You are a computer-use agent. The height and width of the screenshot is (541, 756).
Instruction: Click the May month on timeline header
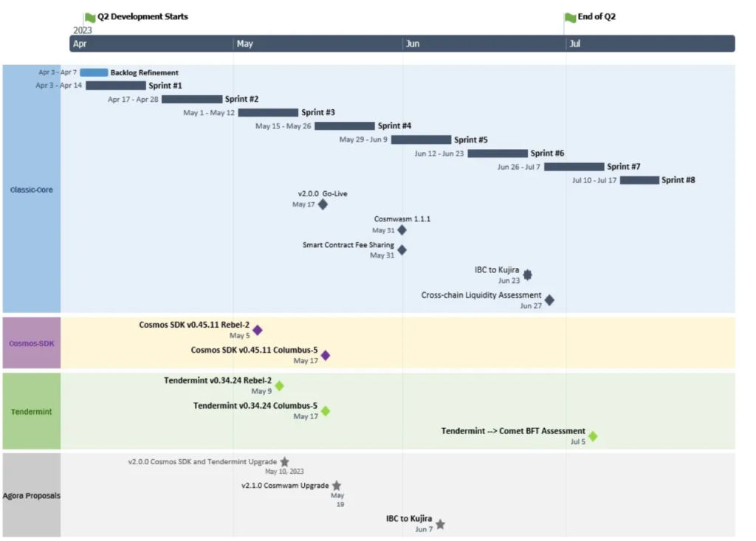[245, 44]
